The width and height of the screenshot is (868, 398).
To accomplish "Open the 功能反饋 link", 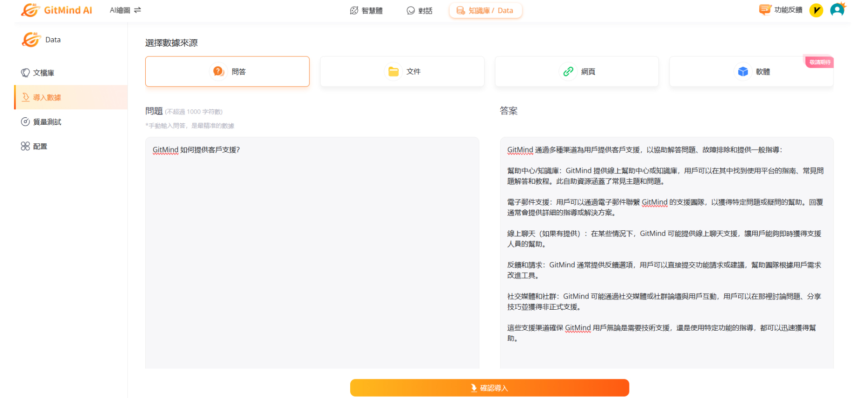I will click(x=788, y=10).
